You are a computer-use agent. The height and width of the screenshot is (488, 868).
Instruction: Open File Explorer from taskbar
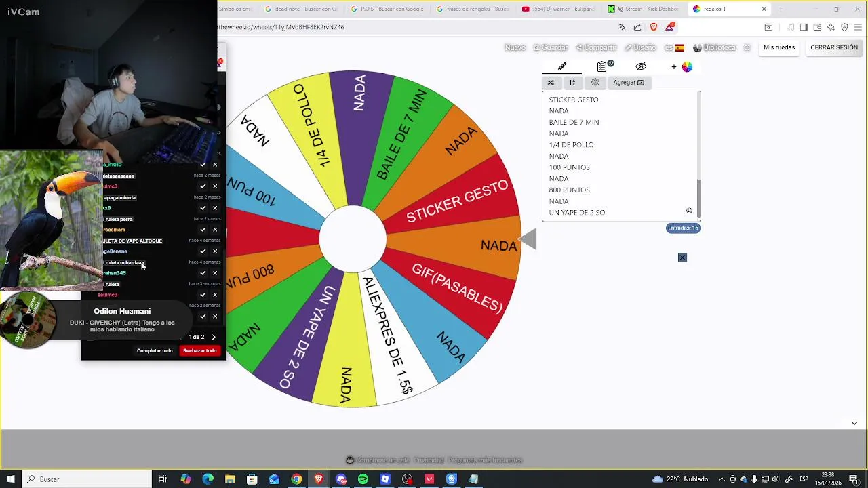230,479
